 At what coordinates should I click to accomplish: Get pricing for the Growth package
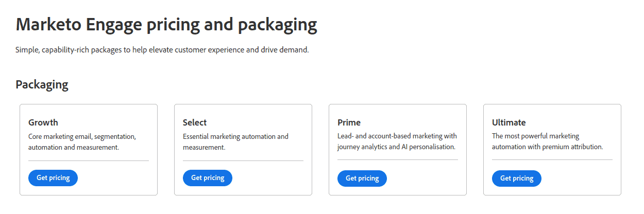tap(53, 178)
